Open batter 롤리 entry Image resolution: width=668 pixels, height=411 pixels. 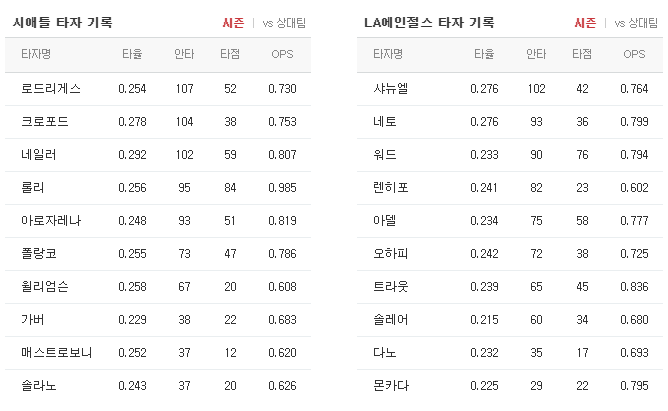pos(158,188)
